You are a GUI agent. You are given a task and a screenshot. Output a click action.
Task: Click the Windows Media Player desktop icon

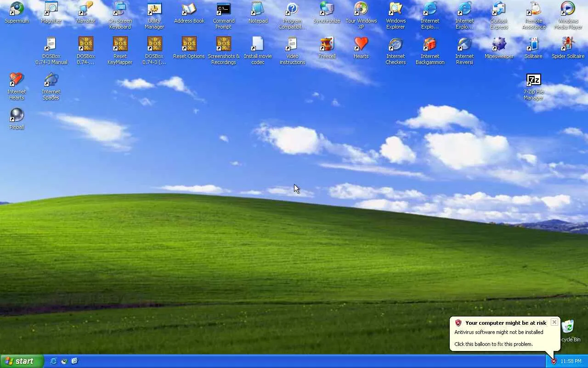coord(568,16)
